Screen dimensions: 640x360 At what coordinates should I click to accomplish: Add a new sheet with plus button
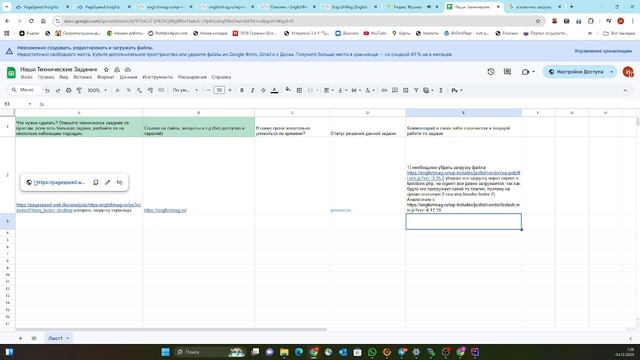[x=20, y=338]
